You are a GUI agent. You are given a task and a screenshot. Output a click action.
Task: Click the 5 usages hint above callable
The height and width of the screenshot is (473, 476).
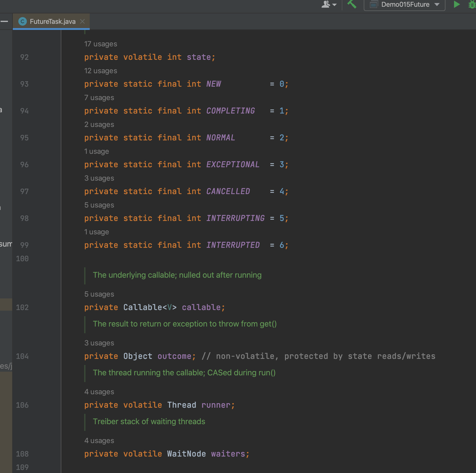pos(99,294)
